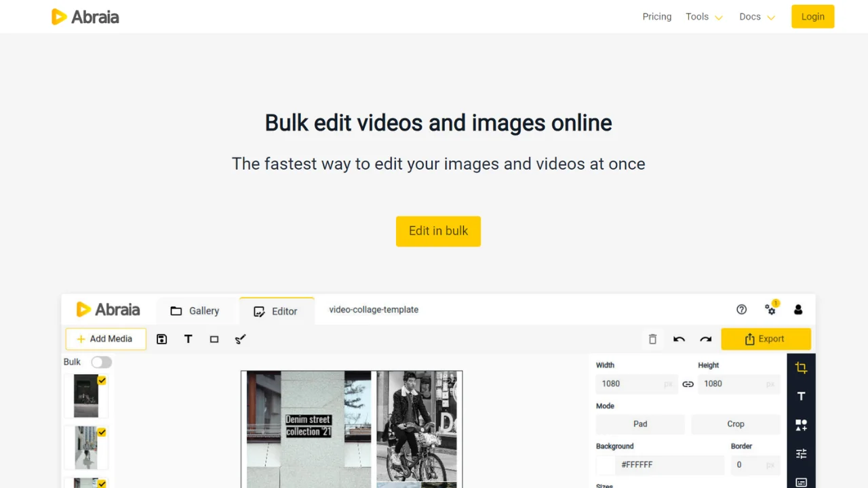Enable the Bulk toggle switch
The height and width of the screenshot is (488, 868).
point(101,362)
